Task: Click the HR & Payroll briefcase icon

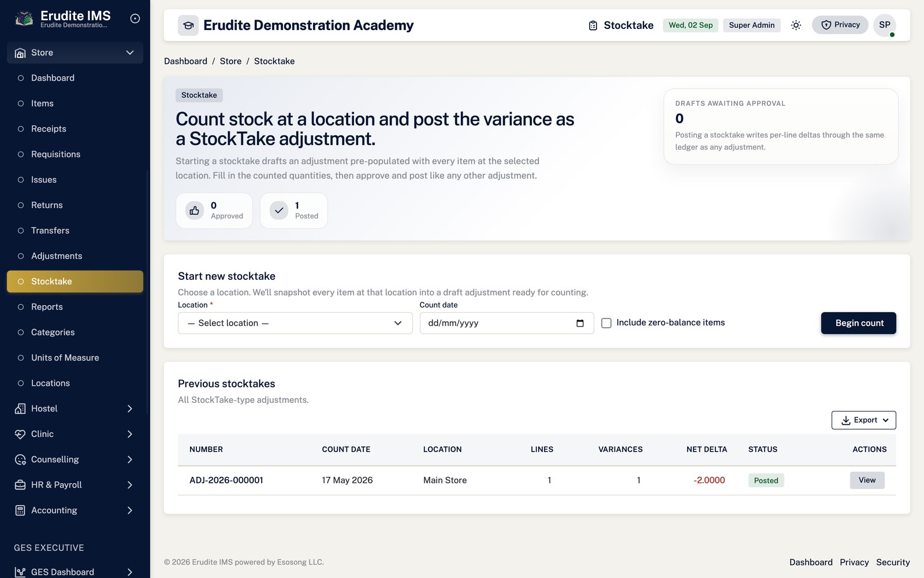Action: [20, 485]
